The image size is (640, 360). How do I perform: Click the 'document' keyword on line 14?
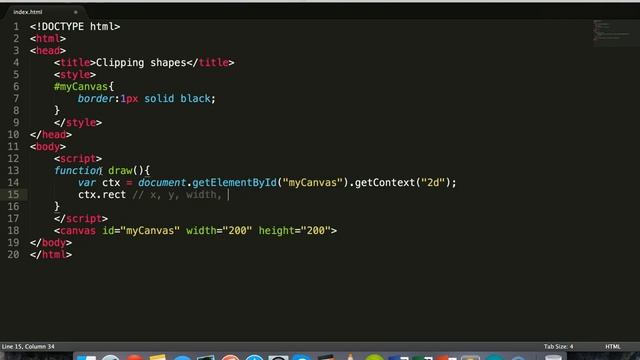[162, 182]
